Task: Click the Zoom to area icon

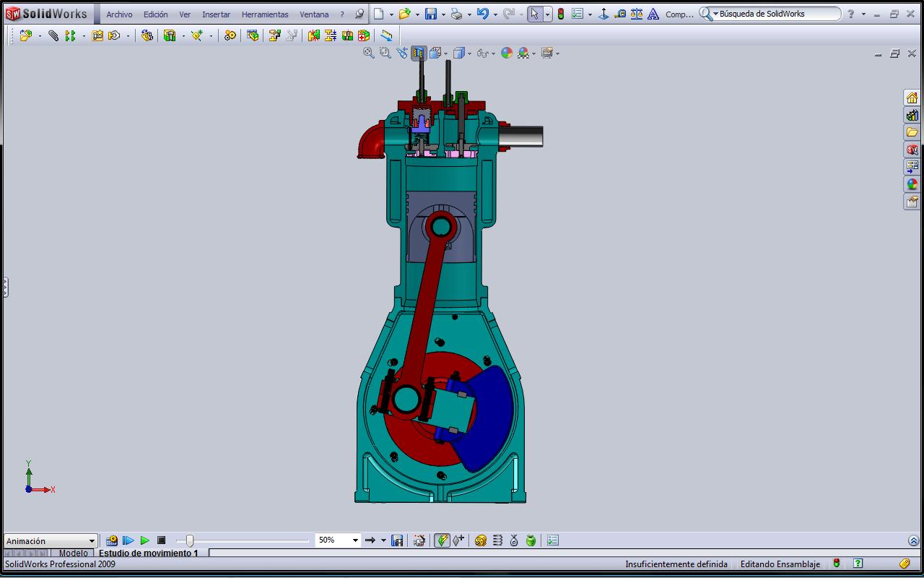Action: pos(385,53)
